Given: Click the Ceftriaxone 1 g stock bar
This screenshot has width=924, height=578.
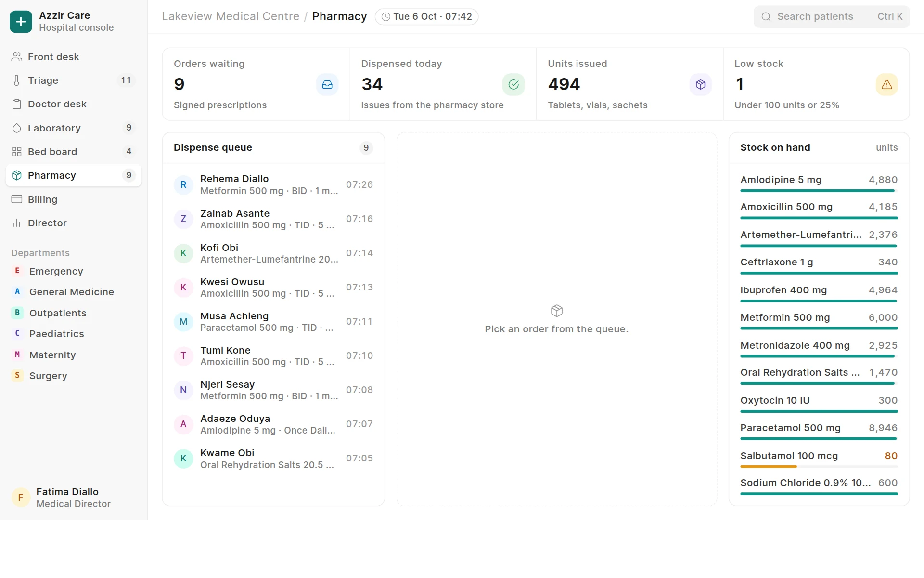Looking at the screenshot, I should [x=819, y=273].
